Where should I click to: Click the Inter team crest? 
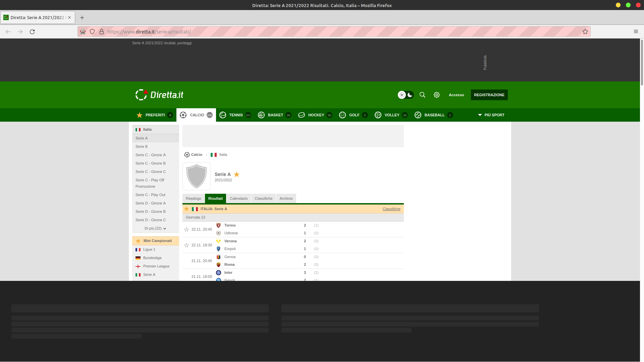(x=218, y=273)
